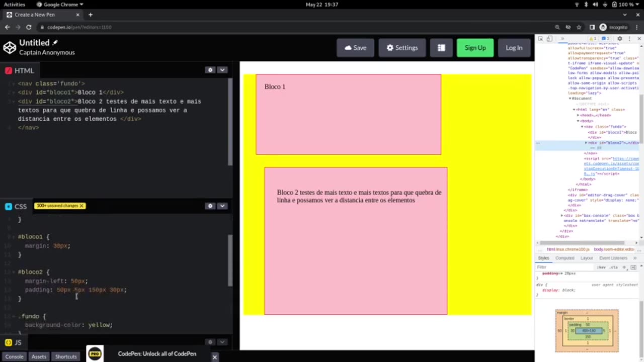Click the Sign Up button
Viewport: 644px width, 362px height.
(475, 48)
